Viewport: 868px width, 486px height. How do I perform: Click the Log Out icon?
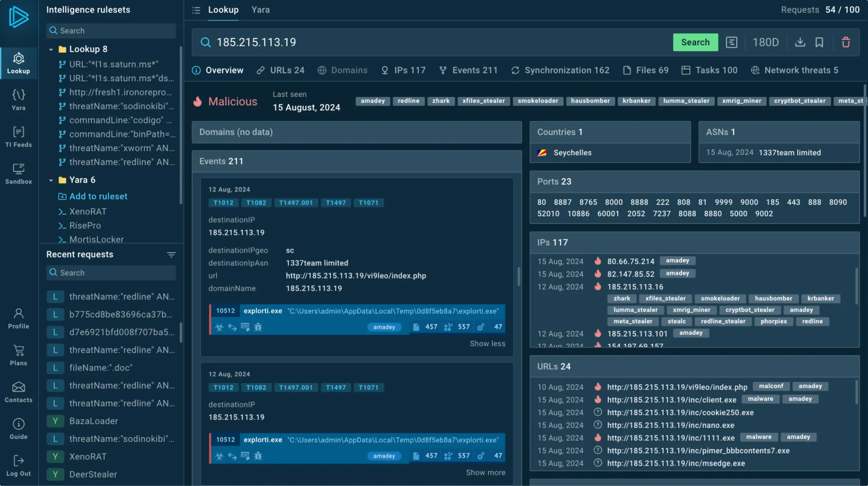[18, 465]
